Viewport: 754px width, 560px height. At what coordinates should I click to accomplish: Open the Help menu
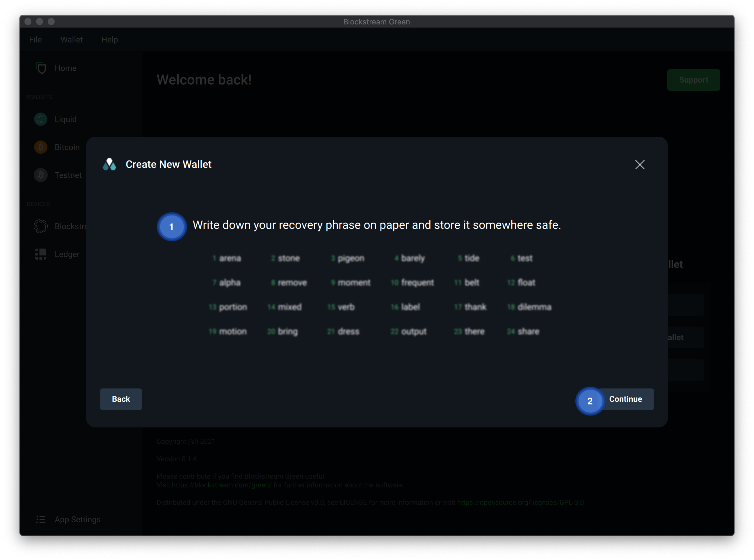coord(110,40)
